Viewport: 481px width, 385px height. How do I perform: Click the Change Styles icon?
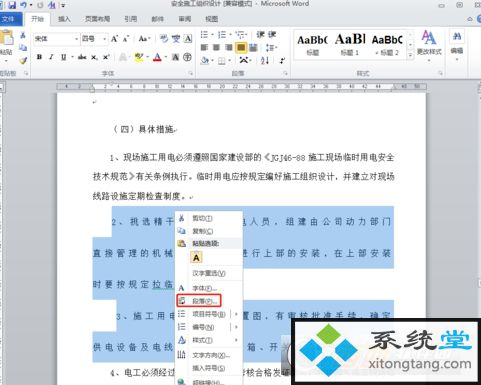pyautogui.click(x=429, y=43)
